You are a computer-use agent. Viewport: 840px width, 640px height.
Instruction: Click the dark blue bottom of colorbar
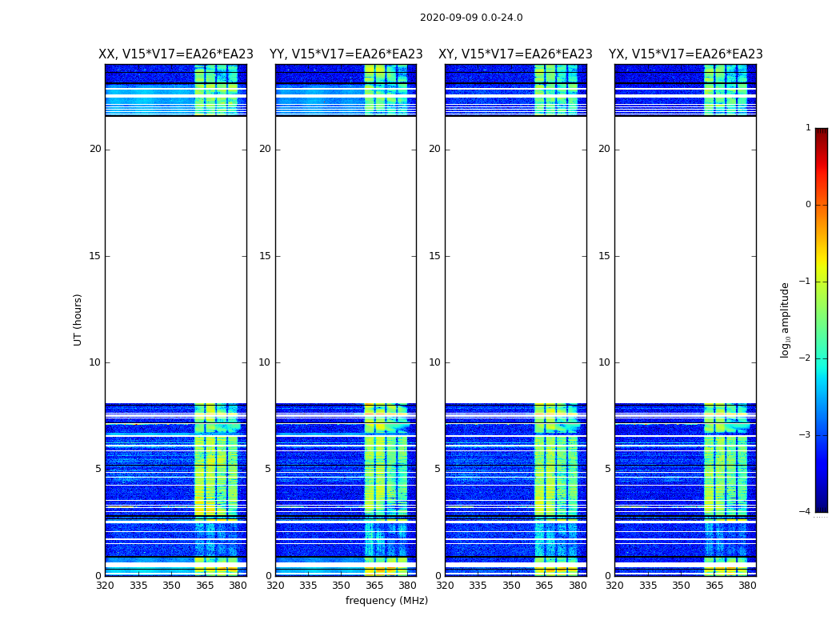[x=821, y=506]
